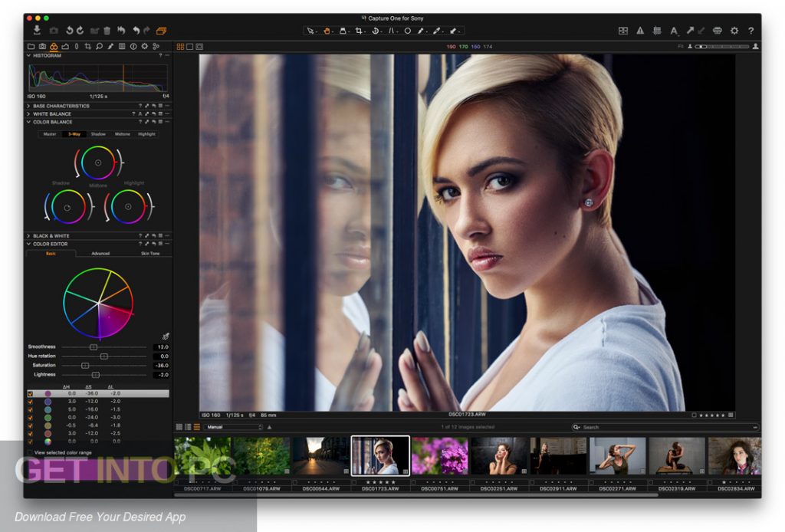Uncheck the olive color range with -0.5 hue

[31, 426]
